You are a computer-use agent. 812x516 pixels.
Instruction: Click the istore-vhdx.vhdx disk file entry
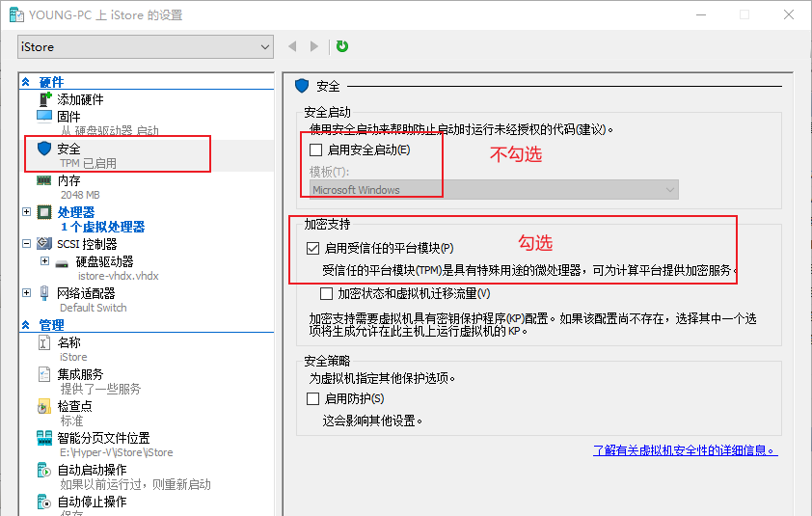coord(119,276)
